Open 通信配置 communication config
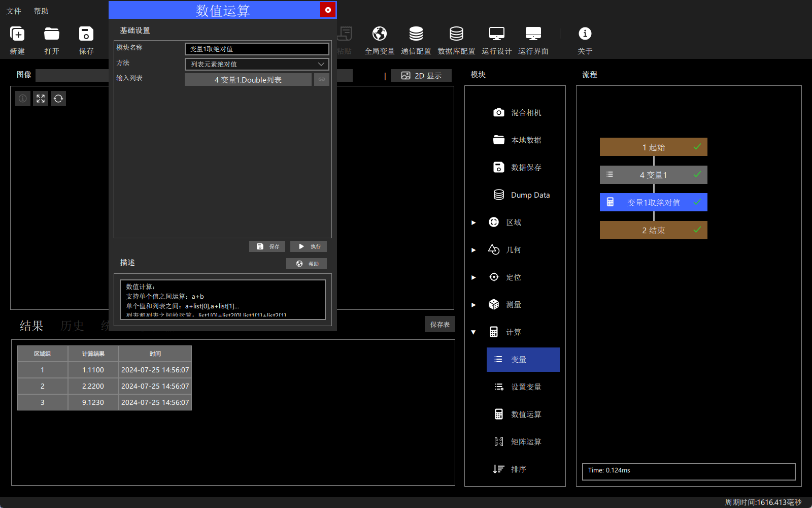The image size is (812, 508). [416, 34]
